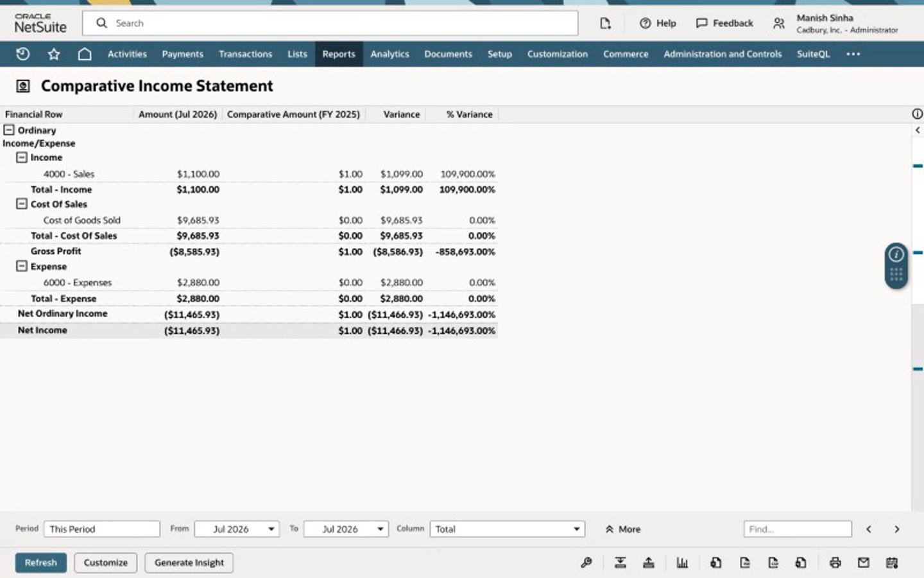The height and width of the screenshot is (578, 924).
Task: Click Gross Profit amount ($8,585.93)
Action: coord(194,252)
